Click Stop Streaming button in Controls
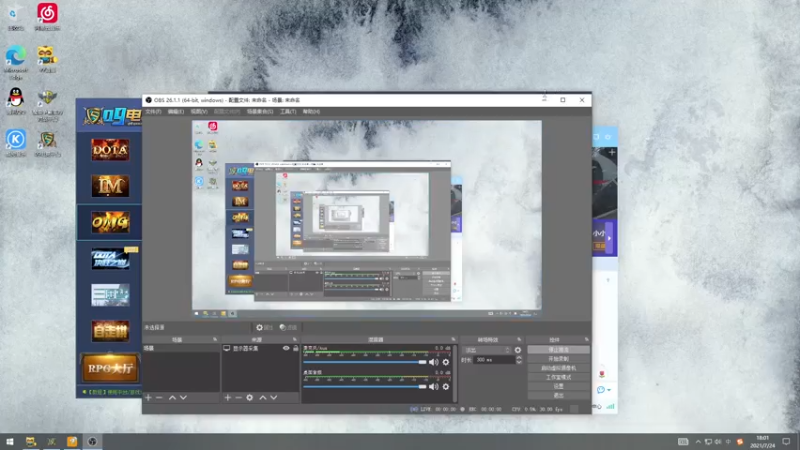This screenshot has height=450, width=800. [x=559, y=350]
